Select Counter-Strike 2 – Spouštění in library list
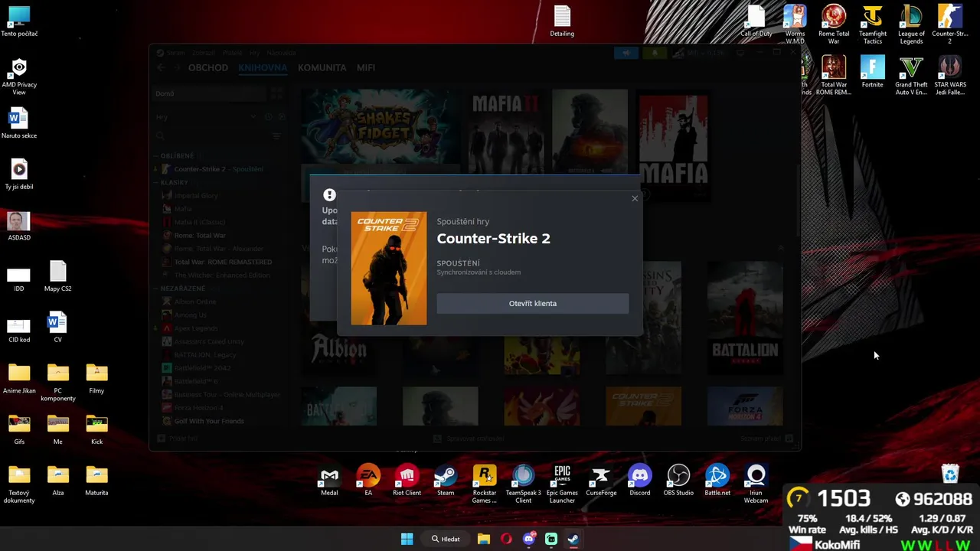 pyautogui.click(x=218, y=169)
